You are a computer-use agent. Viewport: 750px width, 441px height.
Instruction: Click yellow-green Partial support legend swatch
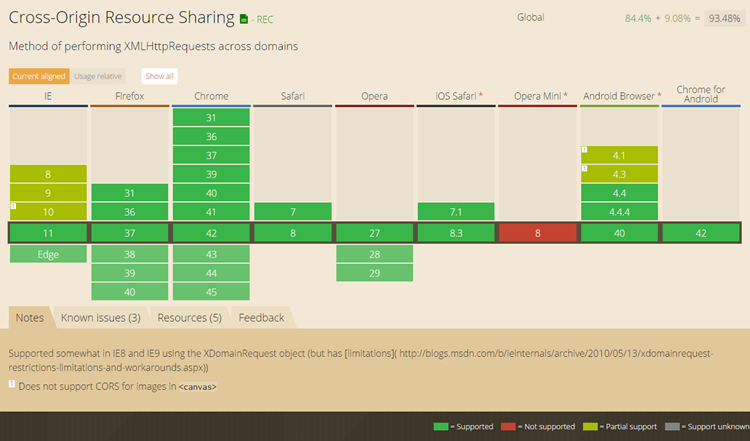[x=590, y=426]
